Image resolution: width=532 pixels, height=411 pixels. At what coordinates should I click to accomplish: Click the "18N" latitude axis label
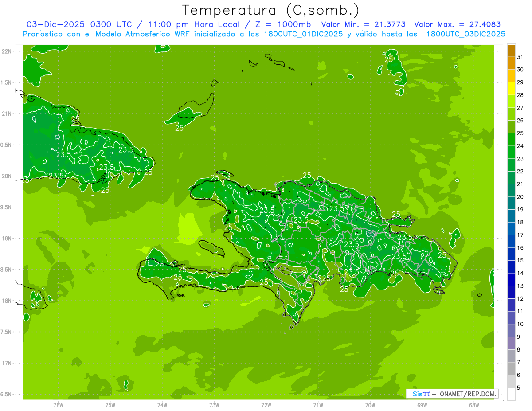click(7, 301)
